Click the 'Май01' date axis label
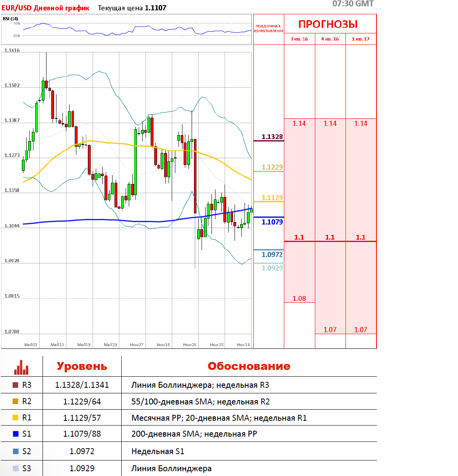The image size is (458, 476). click(31, 345)
